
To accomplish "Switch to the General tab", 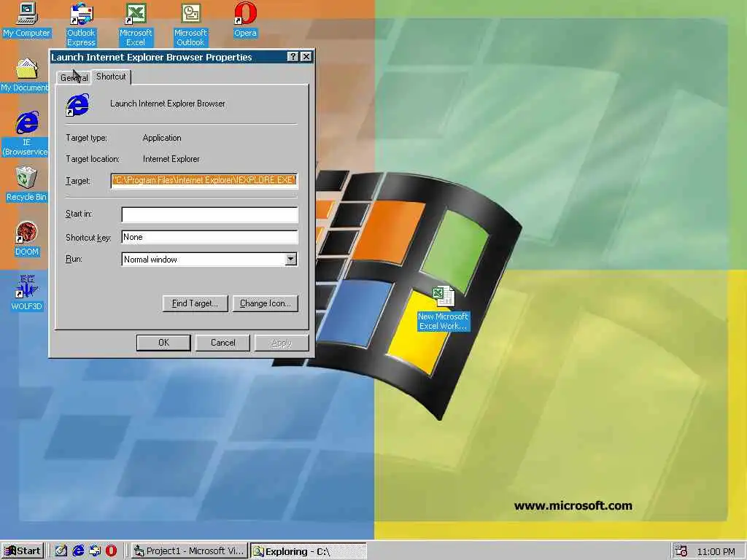I will 74,77.
